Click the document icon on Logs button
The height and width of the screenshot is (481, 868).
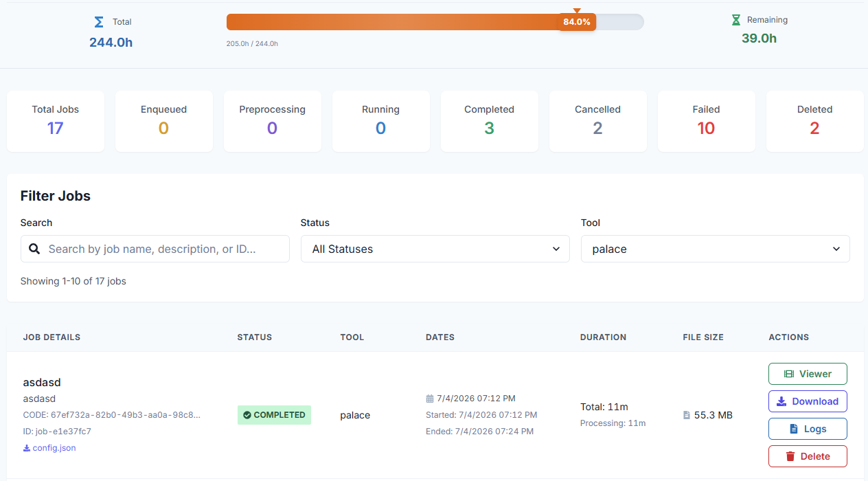(x=794, y=429)
